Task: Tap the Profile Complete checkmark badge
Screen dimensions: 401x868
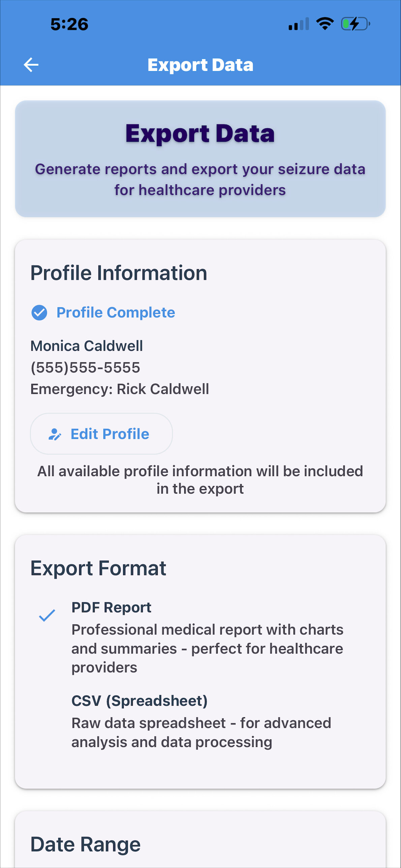Action: (39, 312)
